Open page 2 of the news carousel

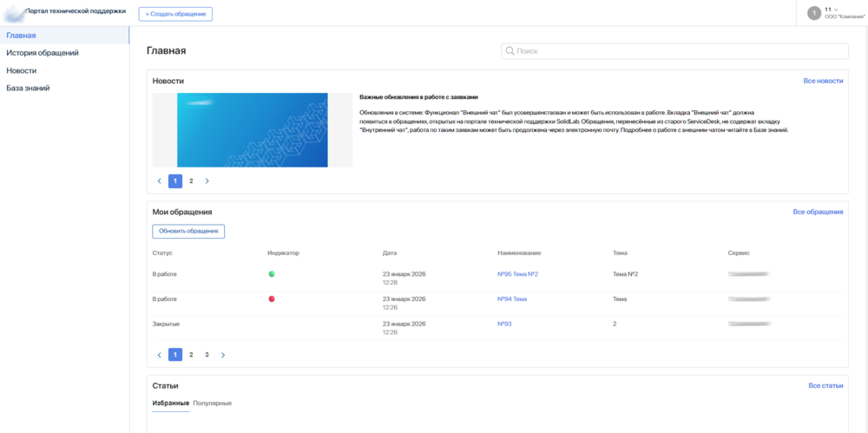(x=191, y=181)
